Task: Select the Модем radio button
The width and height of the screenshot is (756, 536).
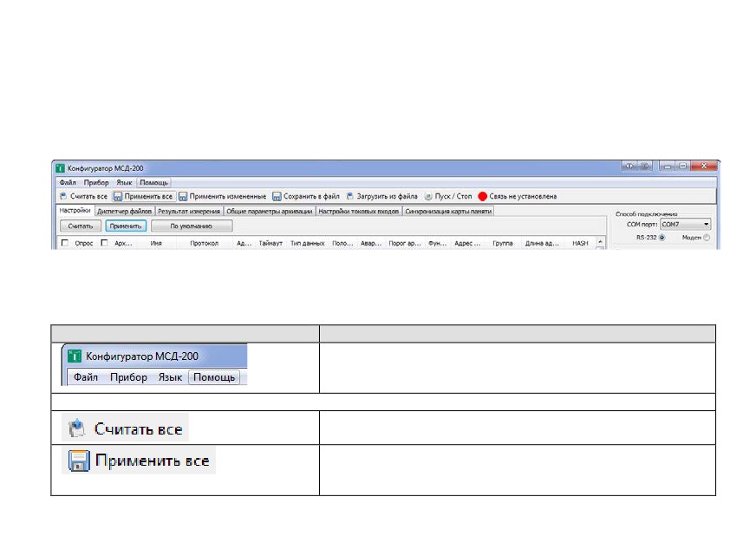Action: [x=707, y=238]
